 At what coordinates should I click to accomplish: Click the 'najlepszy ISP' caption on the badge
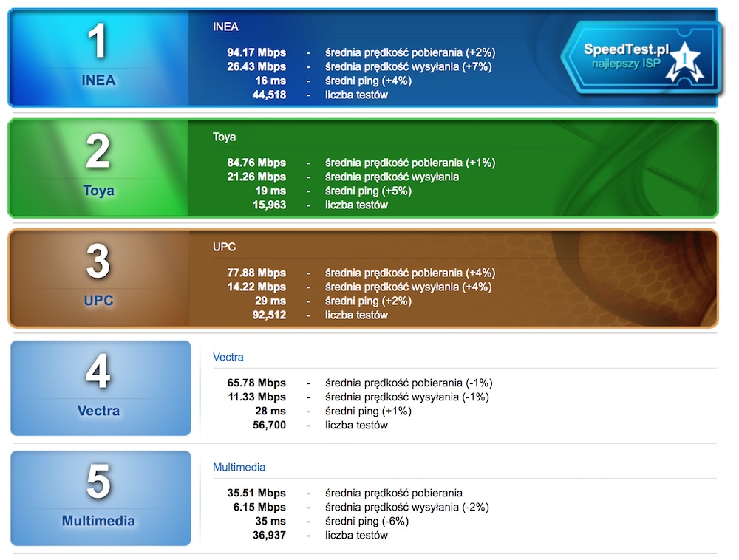point(626,63)
